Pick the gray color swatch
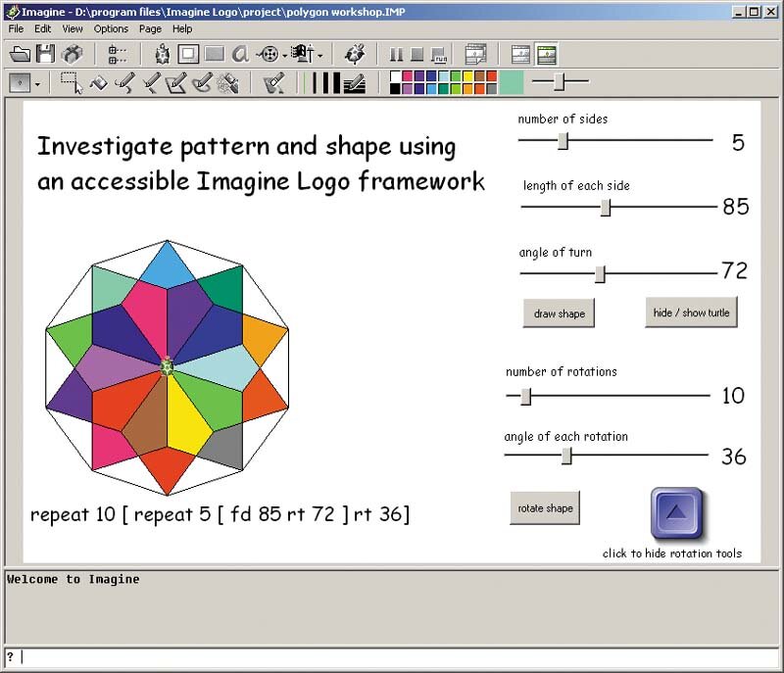 click(x=492, y=88)
